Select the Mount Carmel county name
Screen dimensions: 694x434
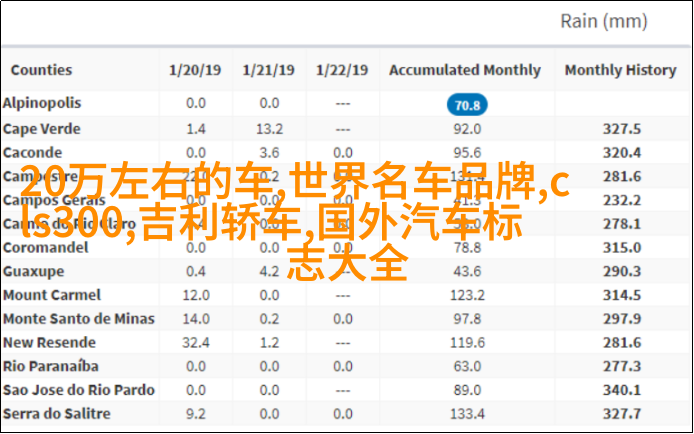[x=52, y=295]
